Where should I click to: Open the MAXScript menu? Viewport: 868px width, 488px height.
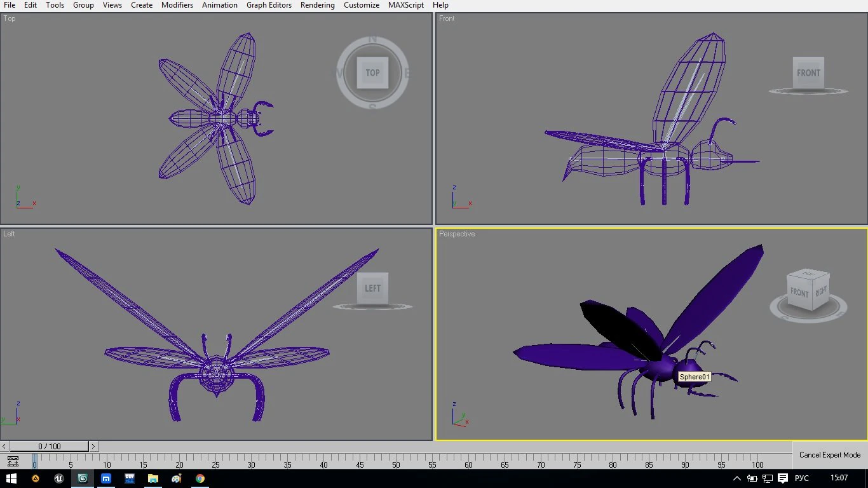(x=406, y=5)
